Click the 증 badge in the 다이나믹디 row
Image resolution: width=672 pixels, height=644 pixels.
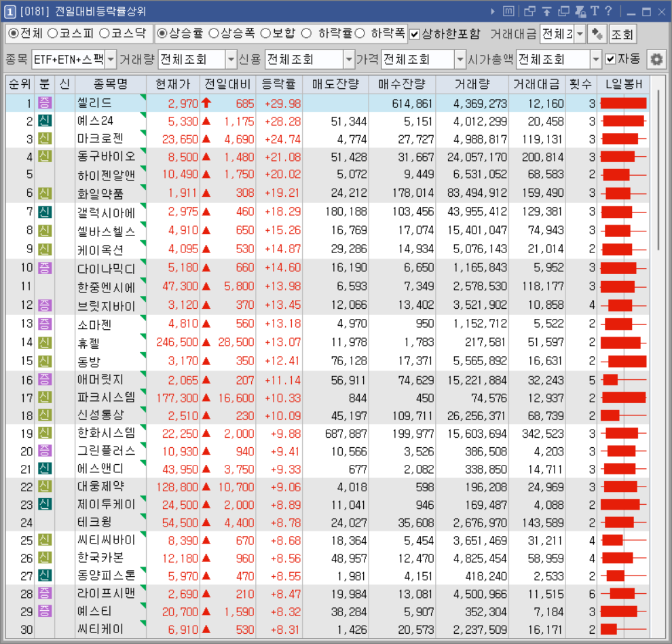pyautogui.click(x=45, y=268)
